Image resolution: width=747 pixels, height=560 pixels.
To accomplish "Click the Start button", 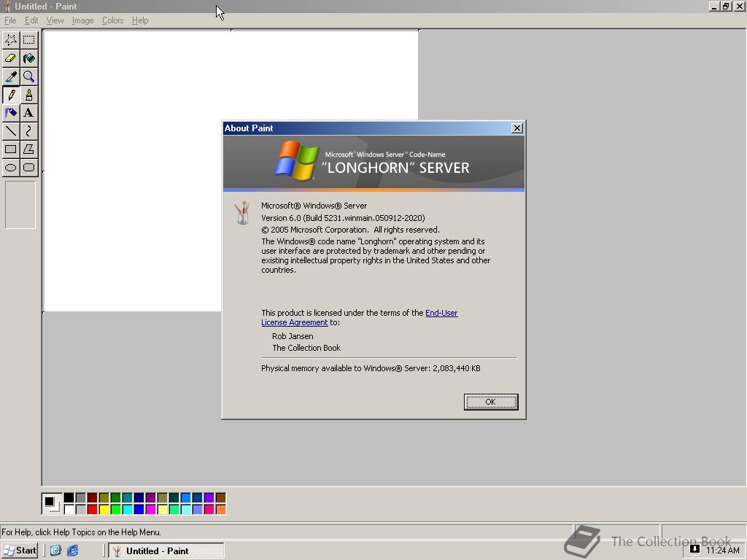I will [20, 551].
